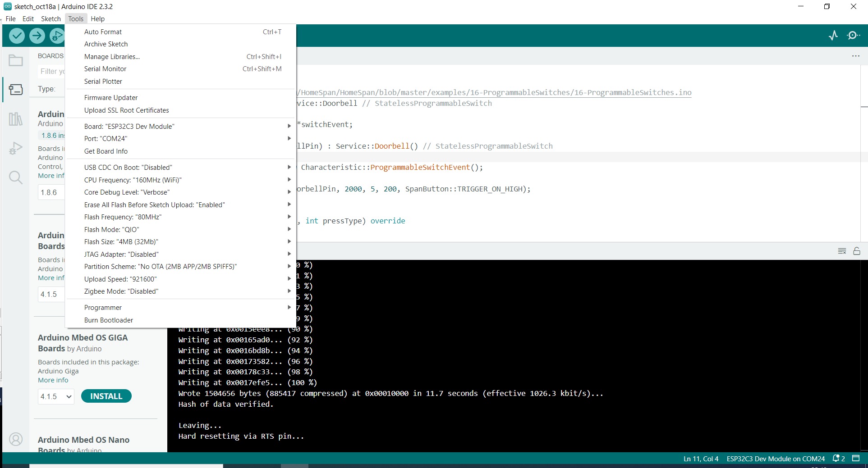This screenshot has width=868, height=468.
Task: Open the Debug sidebar icon
Action: [x=16, y=148]
